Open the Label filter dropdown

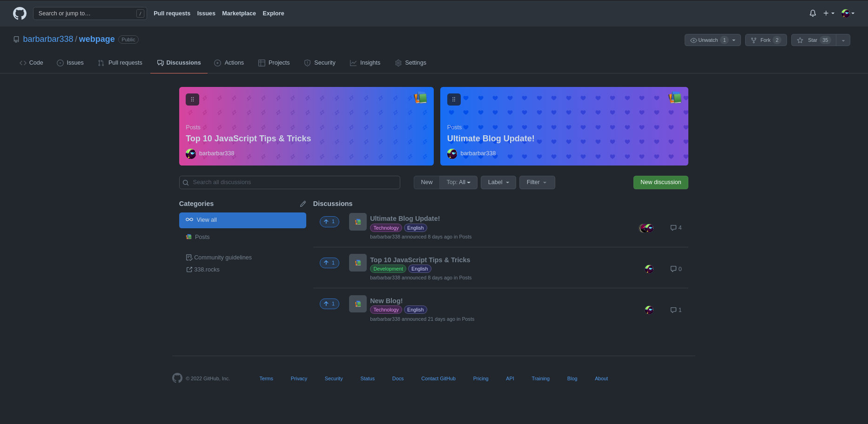click(498, 182)
